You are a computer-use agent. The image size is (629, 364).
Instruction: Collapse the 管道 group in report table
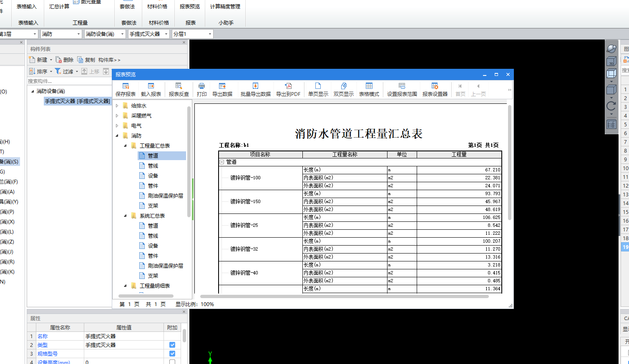[x=222, y=162]
